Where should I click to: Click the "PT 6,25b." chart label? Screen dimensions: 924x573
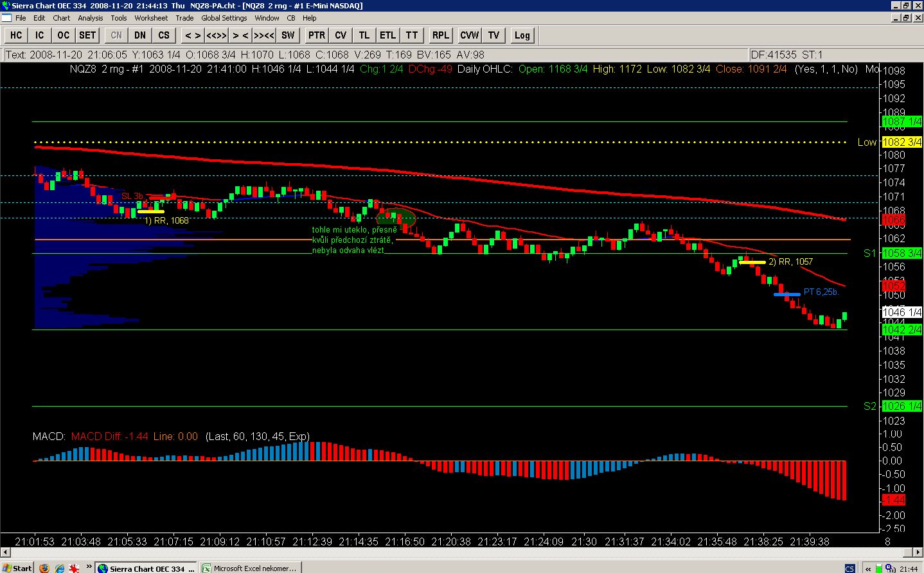tap(821, 292)
